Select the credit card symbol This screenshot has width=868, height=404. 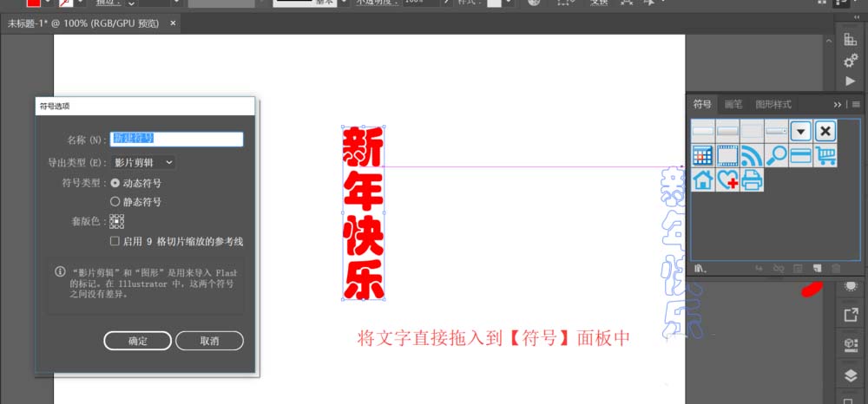click(x=800, y=155)
